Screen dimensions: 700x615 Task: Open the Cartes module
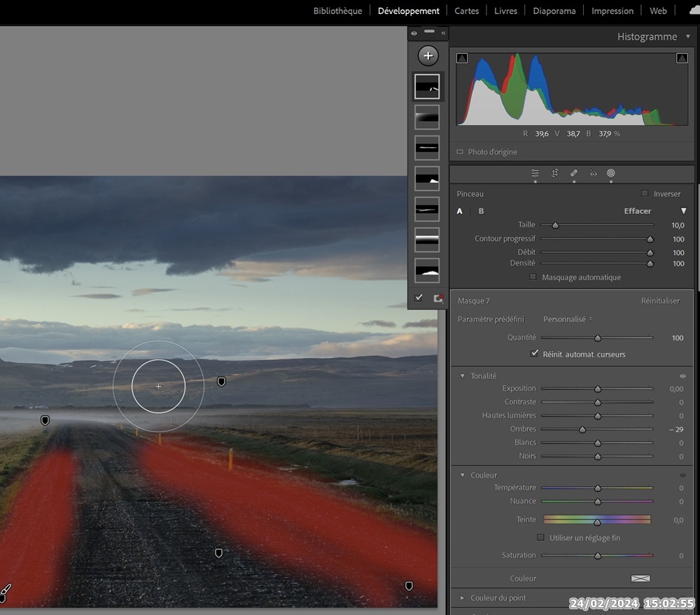pyautogui.click(x=466, y=11)
